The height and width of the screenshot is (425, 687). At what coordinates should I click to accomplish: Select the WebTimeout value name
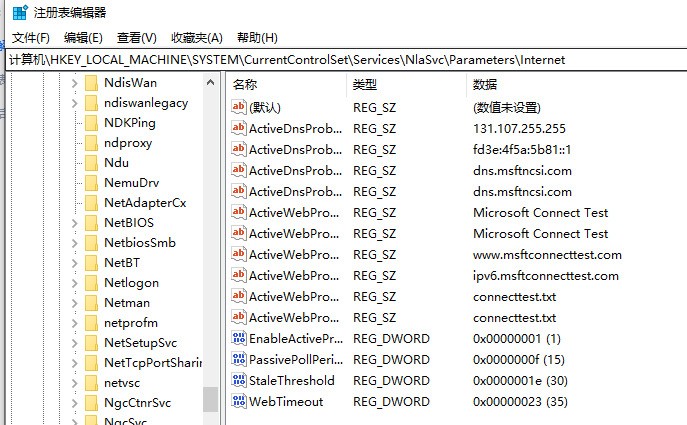click(286, 401)
